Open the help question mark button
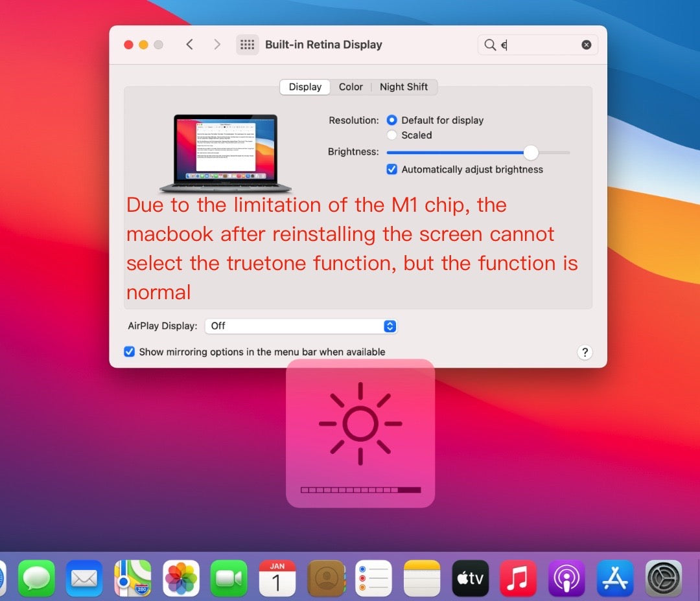The width and height of the screenshot is (700, 601). pyautogui.click(x=585, y=352)
